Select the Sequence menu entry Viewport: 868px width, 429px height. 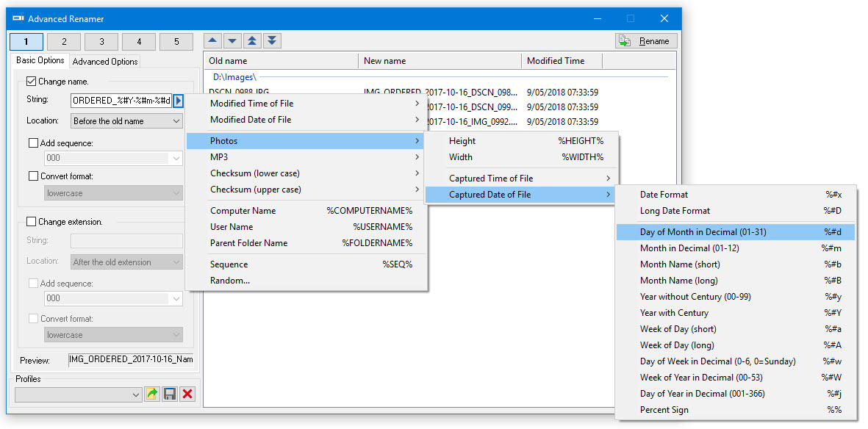pyautogui.click(x=306, y=264)
